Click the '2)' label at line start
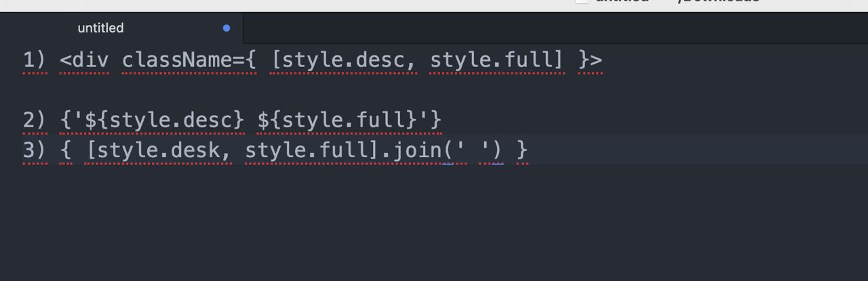Viewport: 868px width, 281px height. coord(35,120)
